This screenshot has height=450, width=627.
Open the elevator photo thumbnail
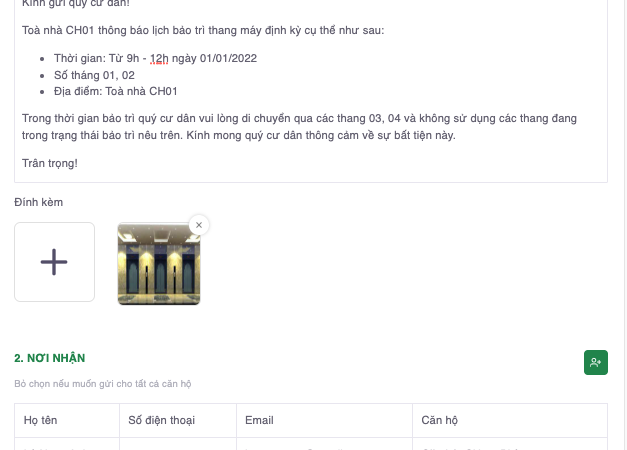[159, 264]
